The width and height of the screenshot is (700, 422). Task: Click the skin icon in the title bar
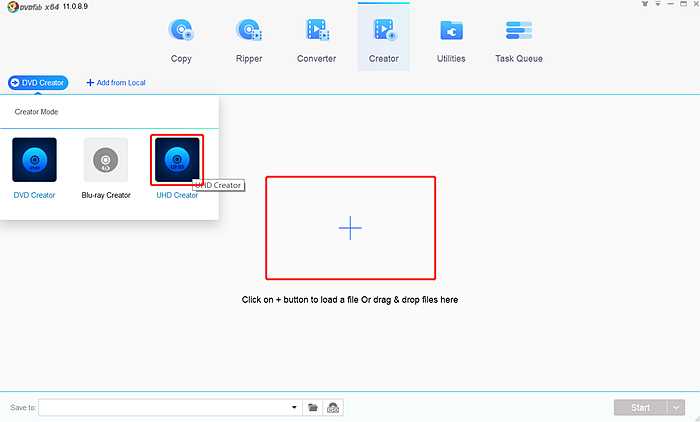tap(645, 4)
